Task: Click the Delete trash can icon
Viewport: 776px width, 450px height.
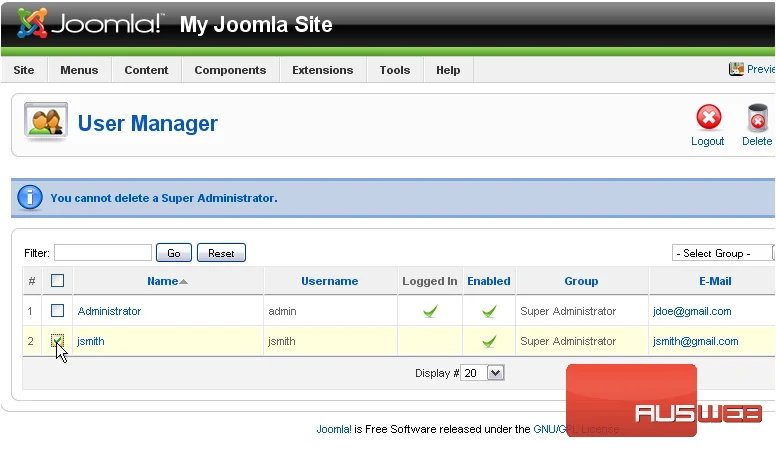Action: (x=757, y=118)
